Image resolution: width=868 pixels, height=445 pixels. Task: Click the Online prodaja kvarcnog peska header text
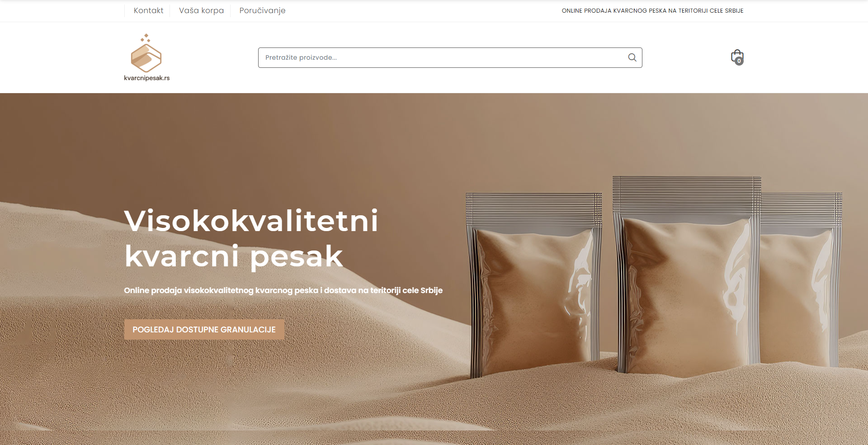click(652, 10)
